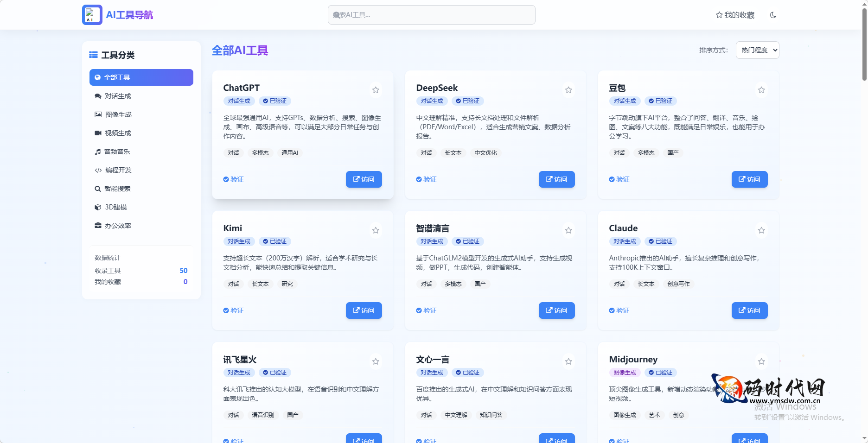
Task: Select the 3D建模 category
Action: [x=115, y=207]
